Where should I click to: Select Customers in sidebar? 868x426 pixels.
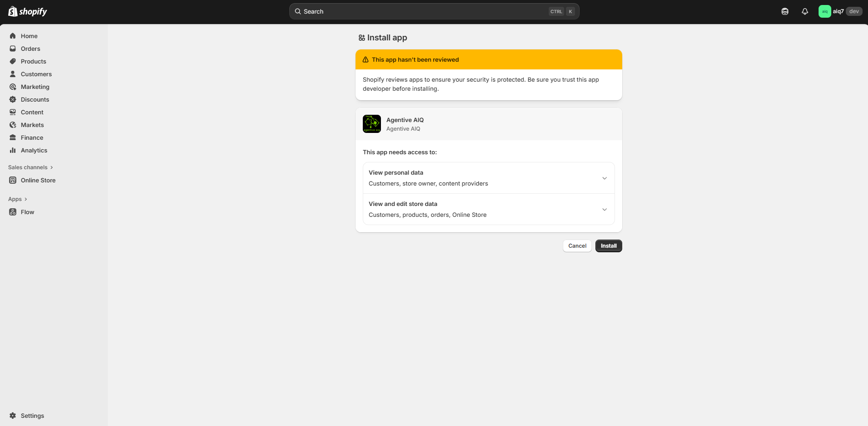coord(36,74)
